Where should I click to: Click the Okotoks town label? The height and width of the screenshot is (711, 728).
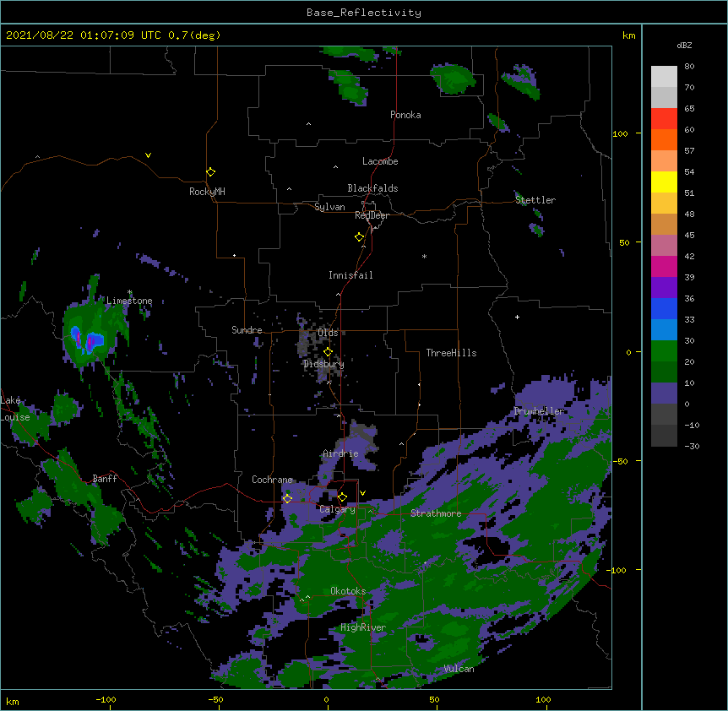pyautogui.click(x=348, y=591)
